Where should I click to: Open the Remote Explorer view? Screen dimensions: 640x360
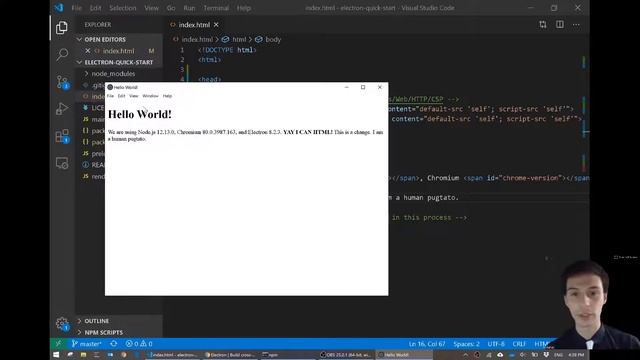pos(62,163)
